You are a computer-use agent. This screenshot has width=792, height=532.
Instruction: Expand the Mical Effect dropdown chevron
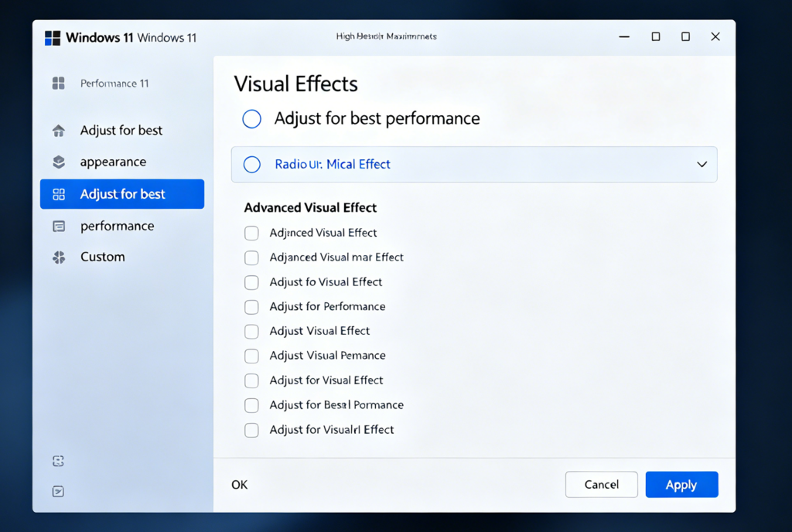702,165
